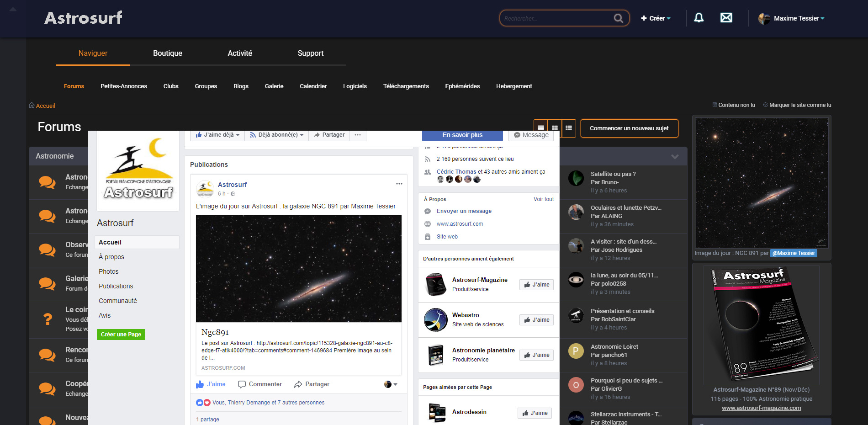
Task: Click Créer une Page button
Action: click(x=121, y=335)
